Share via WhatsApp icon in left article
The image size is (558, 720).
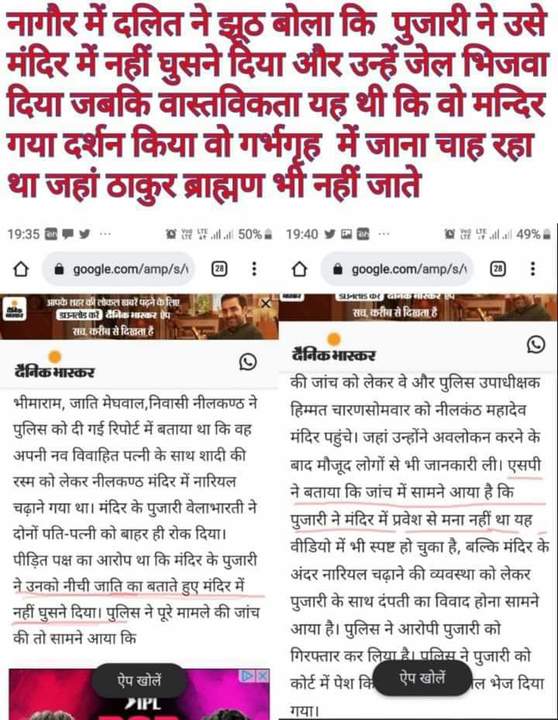pyautogui.click(x=248, y=362)
